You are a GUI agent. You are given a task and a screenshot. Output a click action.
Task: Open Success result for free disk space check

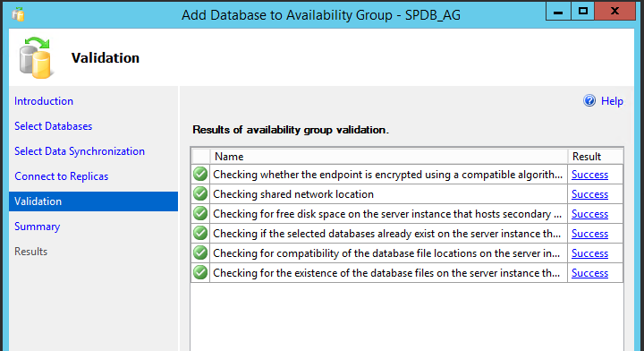click(589, 214)
